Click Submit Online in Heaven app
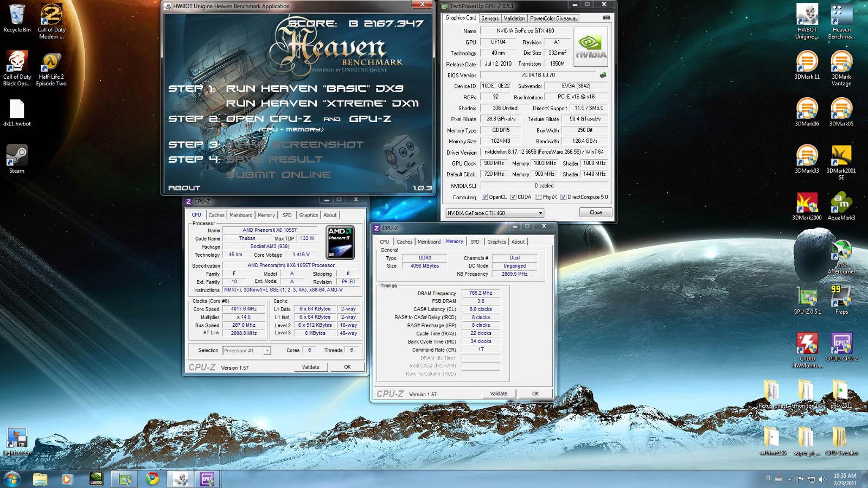Screen dimensions: 868x488 pyautogui.click(x=278, y=175)
